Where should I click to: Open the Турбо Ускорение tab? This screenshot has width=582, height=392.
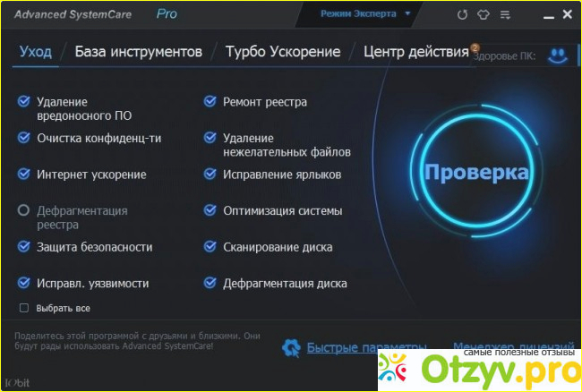[283, 52]
